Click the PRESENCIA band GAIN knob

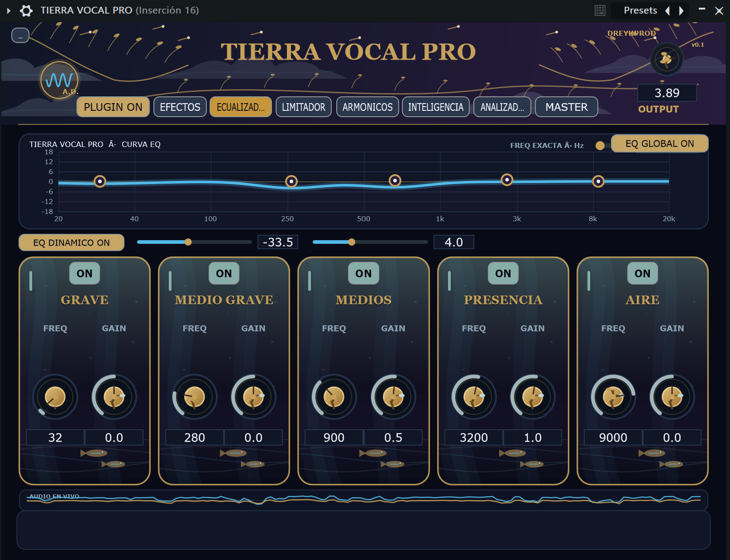point(533,397)
